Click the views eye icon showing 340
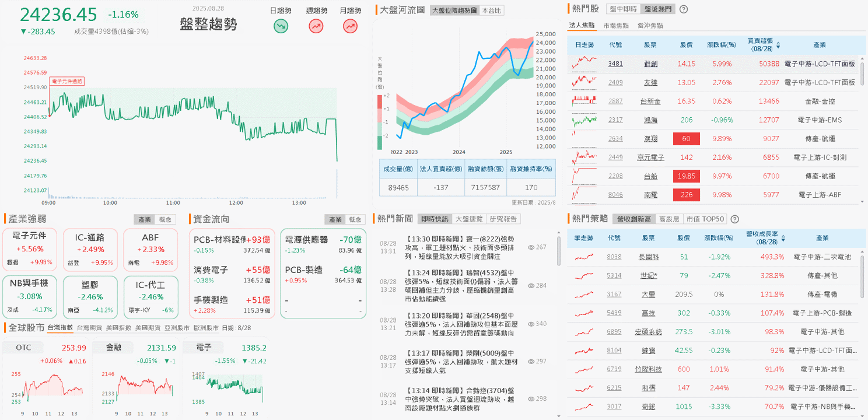The image size is (868, 420). pos(531,324)
